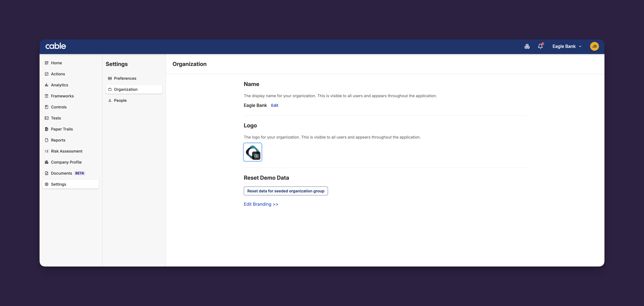This screenshot has width=644, height=306.
Task: Click the Settings panel heading
Action: pyautogui.click(x=117, y=64)
